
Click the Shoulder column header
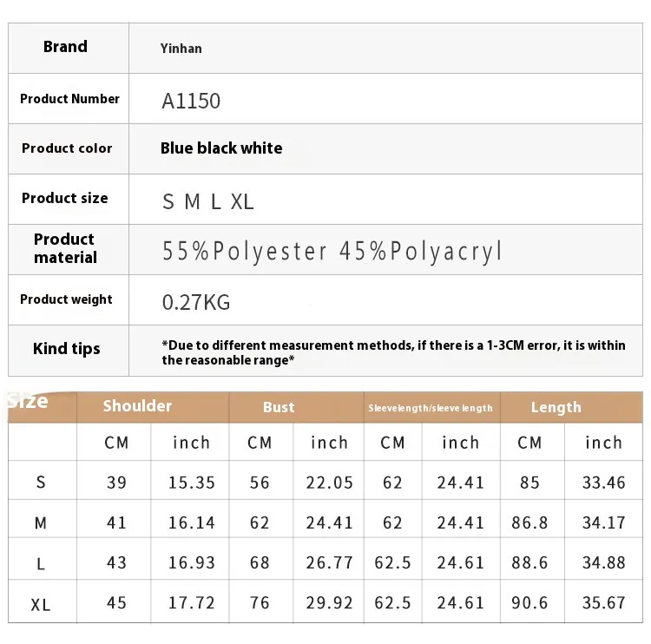[137, 406]
